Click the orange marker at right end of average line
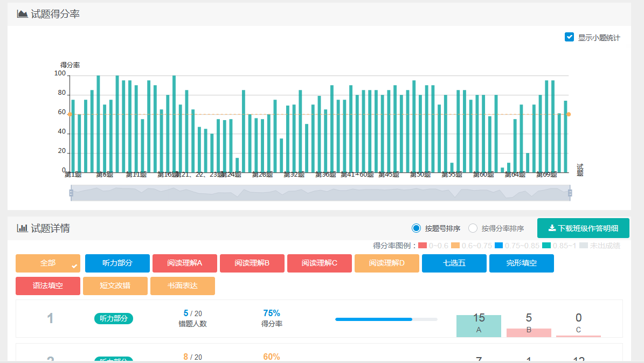644x363 pixels. tap(569, 114)
